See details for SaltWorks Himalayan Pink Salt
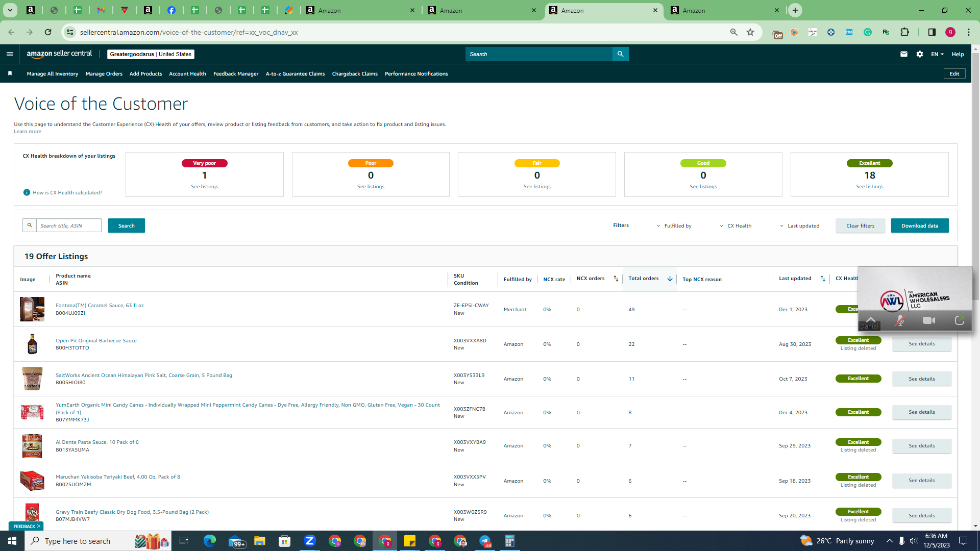Screen dimensions: 980x551 922,379
